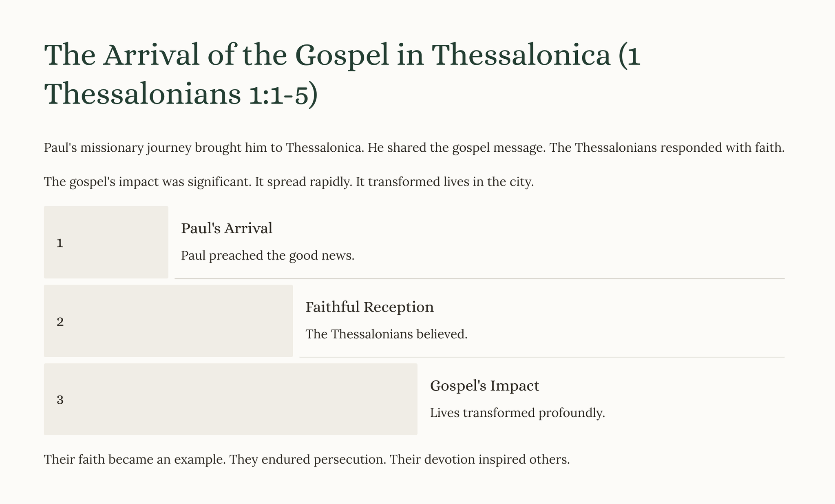
Task: Select the number 2 step marker
Action: pos(60,322)
